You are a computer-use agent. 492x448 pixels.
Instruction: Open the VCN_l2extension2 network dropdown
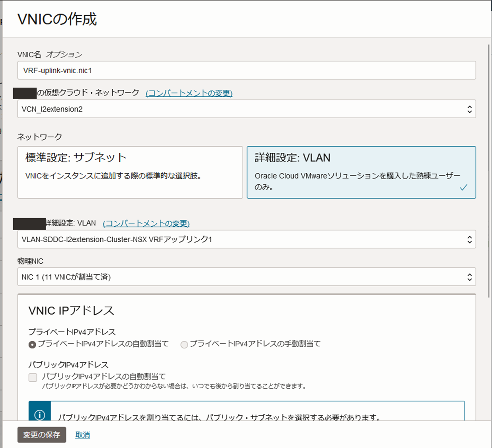click(x=246, y=109)
